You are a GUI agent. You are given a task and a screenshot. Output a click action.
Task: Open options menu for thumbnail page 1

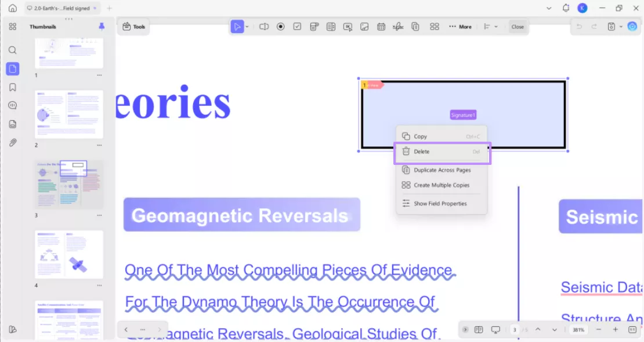[99, 75]
